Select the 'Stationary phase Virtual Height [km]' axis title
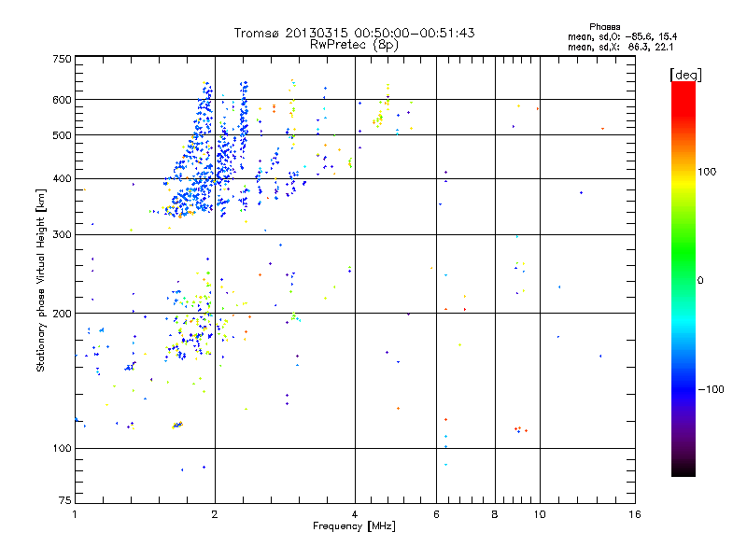This screenshot has height=560, width=747. [x=41, y=281]
